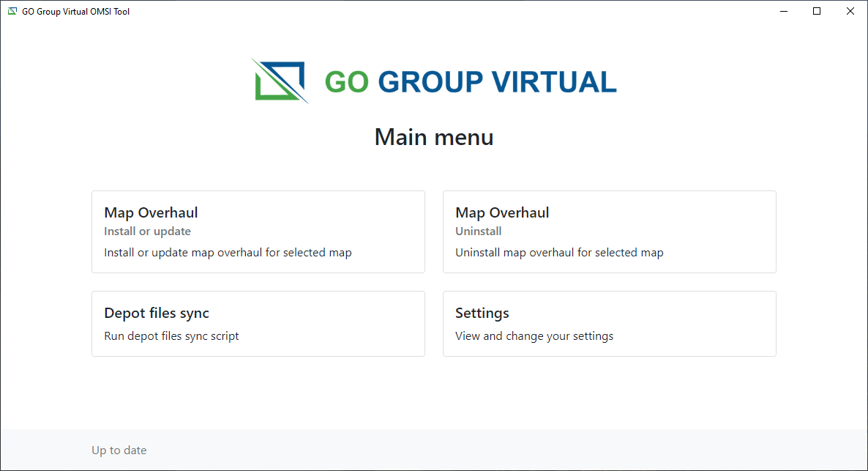Click 'Run depot files sync script' description

[171, 336]
